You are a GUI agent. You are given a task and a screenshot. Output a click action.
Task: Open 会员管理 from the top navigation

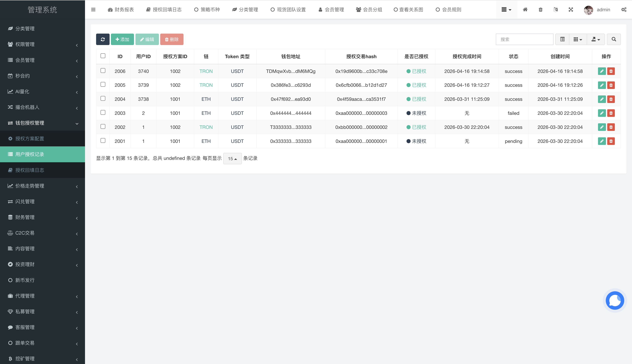point(331,9)
